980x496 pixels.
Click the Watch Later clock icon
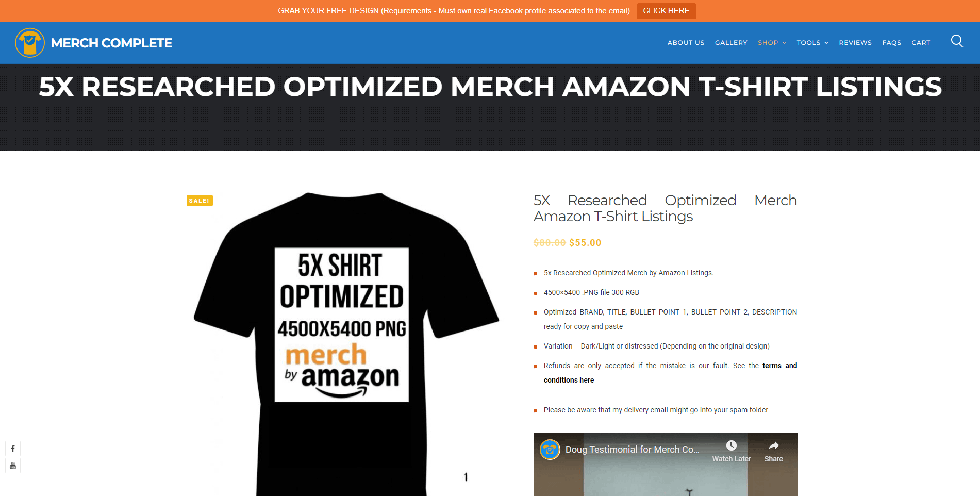tap(732, 445)
